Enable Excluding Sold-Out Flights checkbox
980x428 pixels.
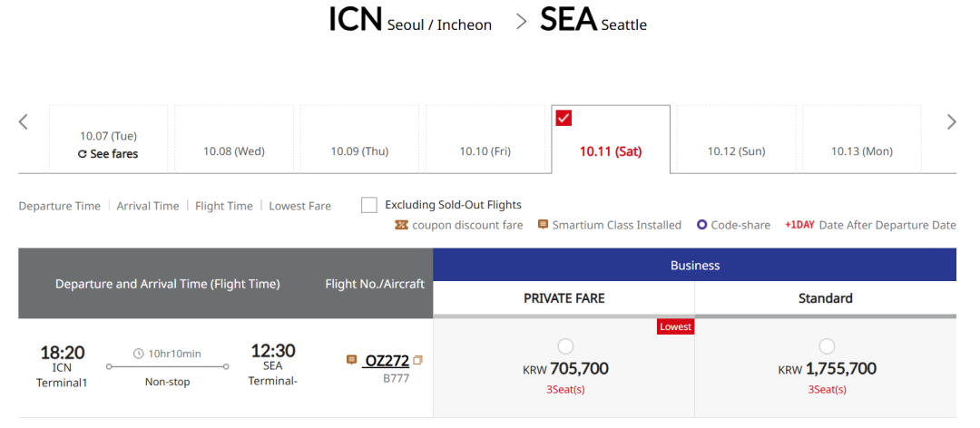369,205
